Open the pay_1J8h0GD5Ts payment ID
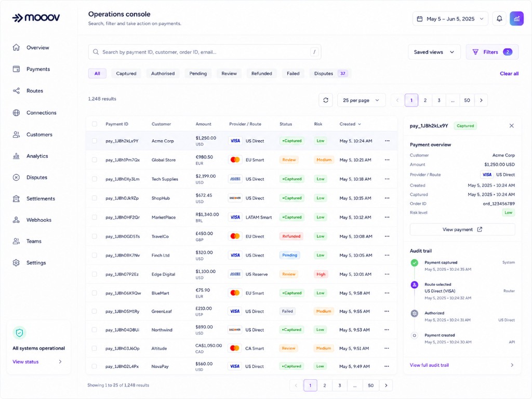The image size is (532, 399). pyautogui.click(x=123, y=236)
